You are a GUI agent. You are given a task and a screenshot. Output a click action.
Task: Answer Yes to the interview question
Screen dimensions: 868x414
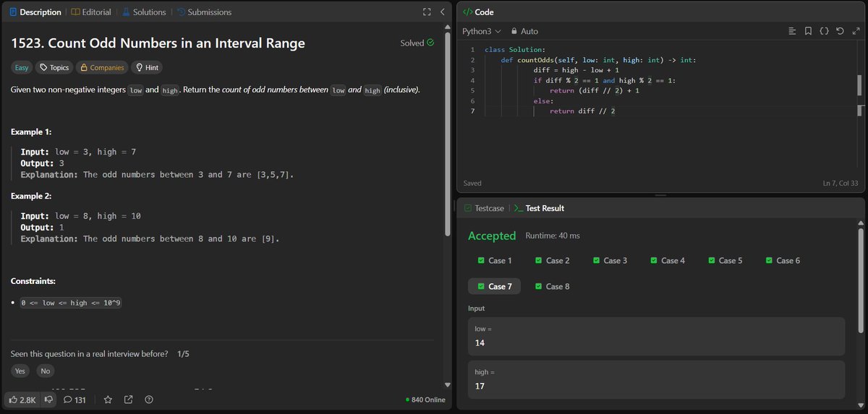20,371
